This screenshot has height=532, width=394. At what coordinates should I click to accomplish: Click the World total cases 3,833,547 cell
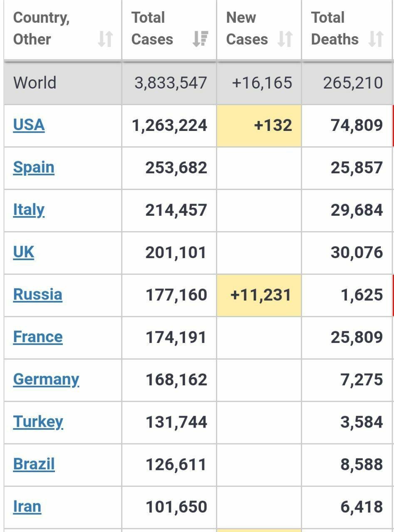(x=169, y=83)
